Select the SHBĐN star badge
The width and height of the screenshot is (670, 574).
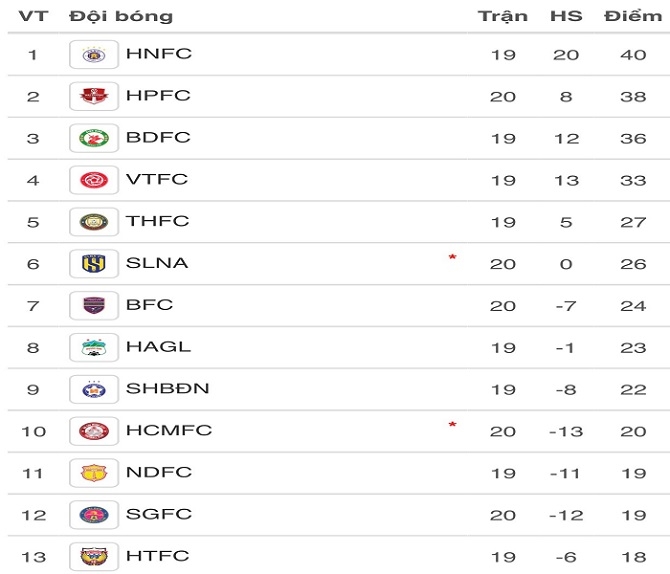(x=94, y=389)
